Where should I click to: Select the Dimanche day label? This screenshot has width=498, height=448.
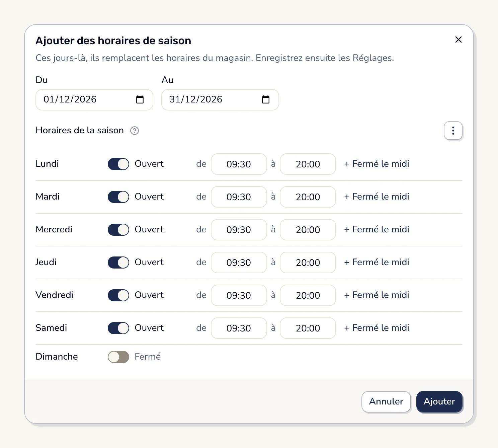click(x=57, y=357)
